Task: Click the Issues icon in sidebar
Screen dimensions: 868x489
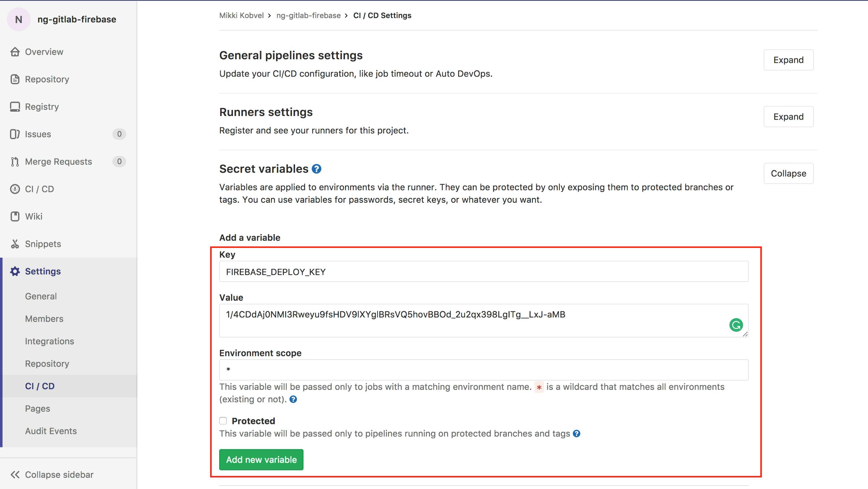Action: tap(15, 134)
